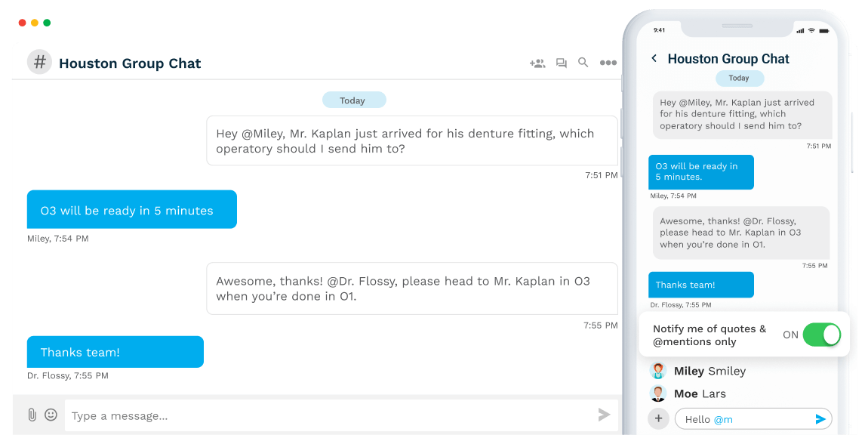Click the Houston Group Chat title
Image resolution: width=868 pixels, height=435 pixels.
(130, 63)
